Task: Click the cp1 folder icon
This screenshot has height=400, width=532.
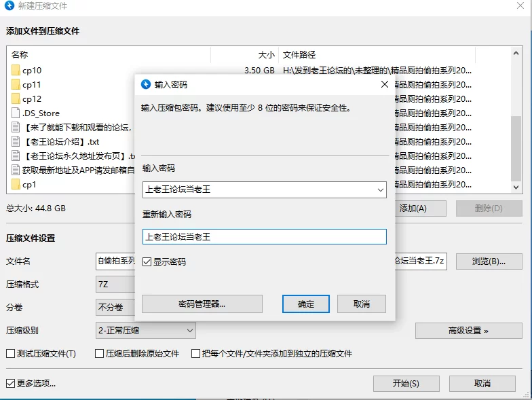Action: tap(16, 185)
